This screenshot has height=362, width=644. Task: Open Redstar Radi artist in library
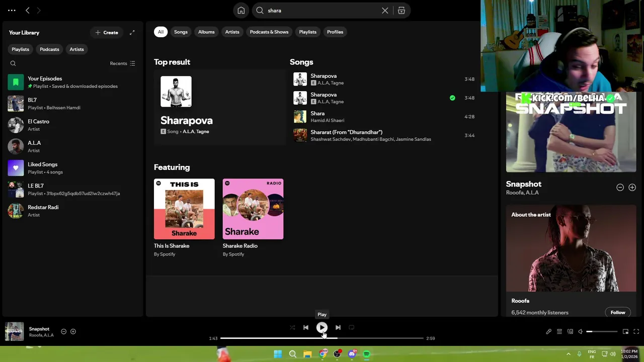tap(72, 211)
